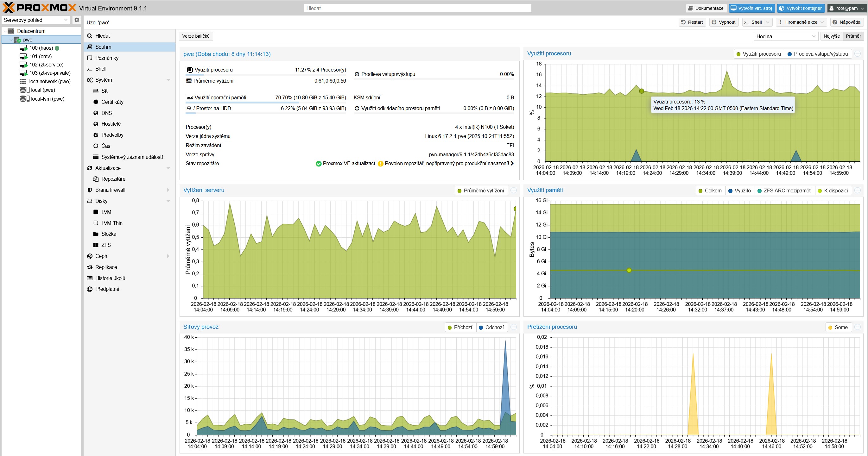868x456 pixels.
Task: Click the VM 100 (haos) monitor icon
Action: (x=23, y=48)
